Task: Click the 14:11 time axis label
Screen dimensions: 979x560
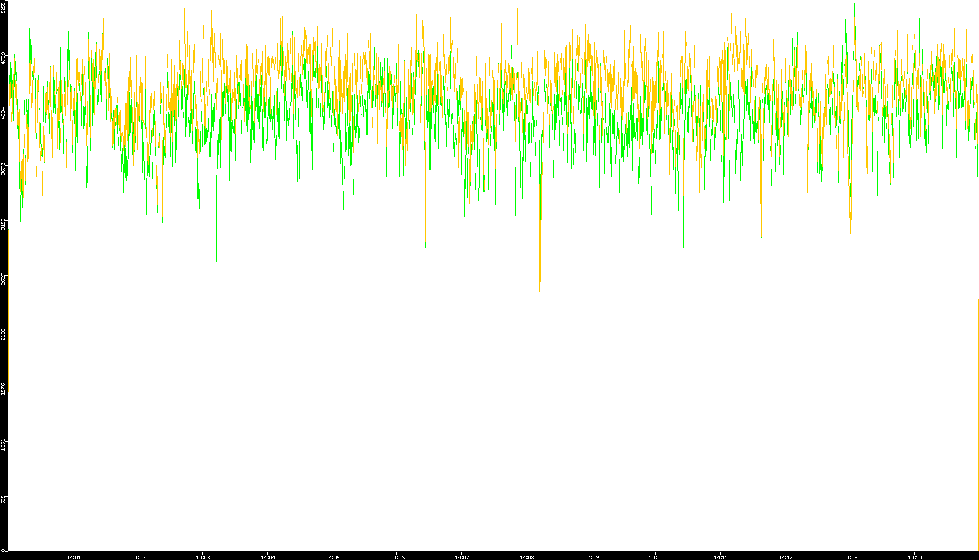Action: (721, 557)
